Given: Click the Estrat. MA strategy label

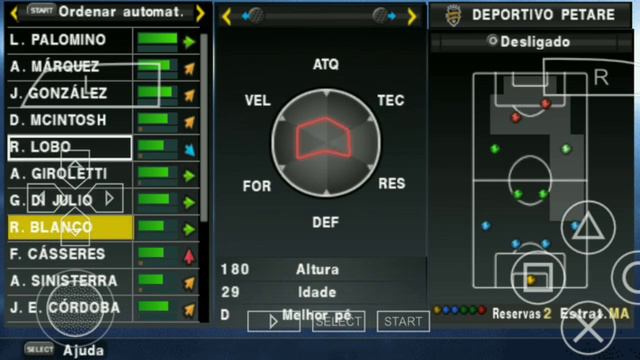Looking at the screenshot, I should [x=595, y=313].
